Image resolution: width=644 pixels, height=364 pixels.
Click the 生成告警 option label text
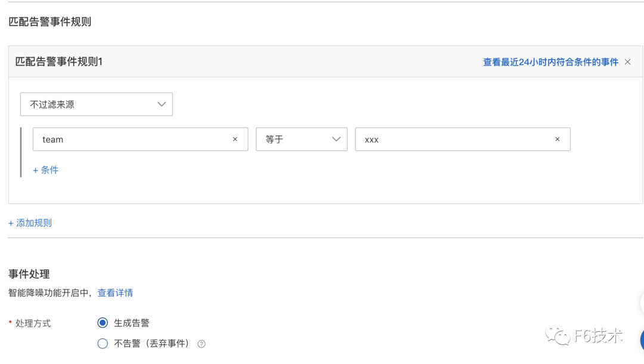tap(132, 323)
